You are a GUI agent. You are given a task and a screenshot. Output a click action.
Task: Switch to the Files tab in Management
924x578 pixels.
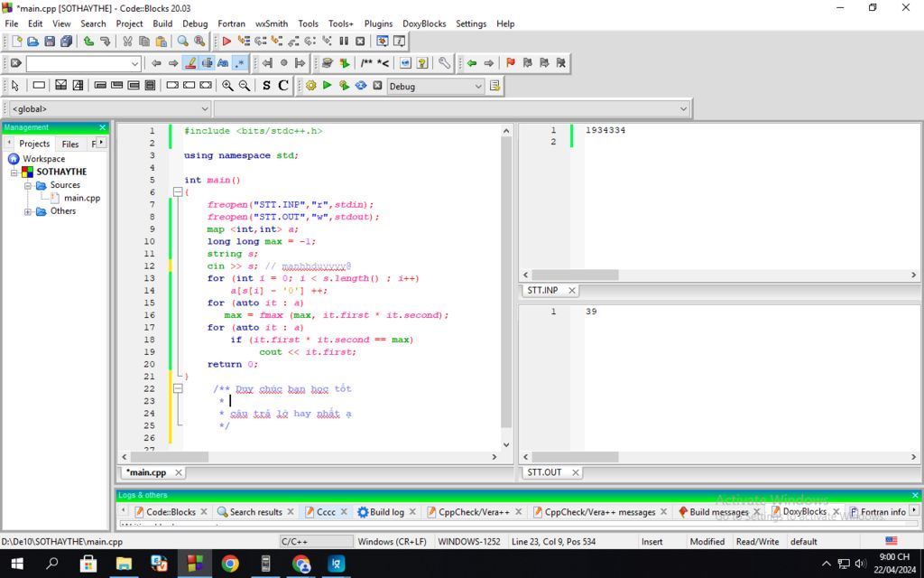click(70, 144)
